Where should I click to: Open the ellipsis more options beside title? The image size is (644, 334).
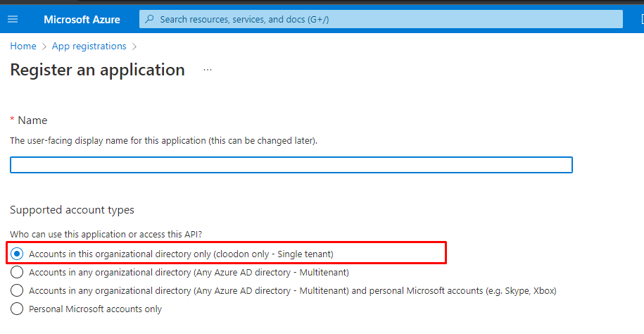208,70
